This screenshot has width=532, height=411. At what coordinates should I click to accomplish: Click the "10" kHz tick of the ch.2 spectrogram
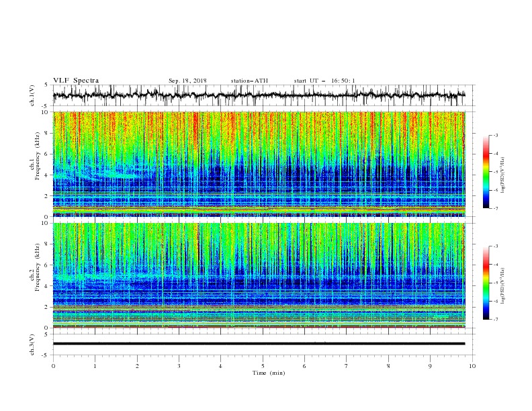click(x=46, y=223)
